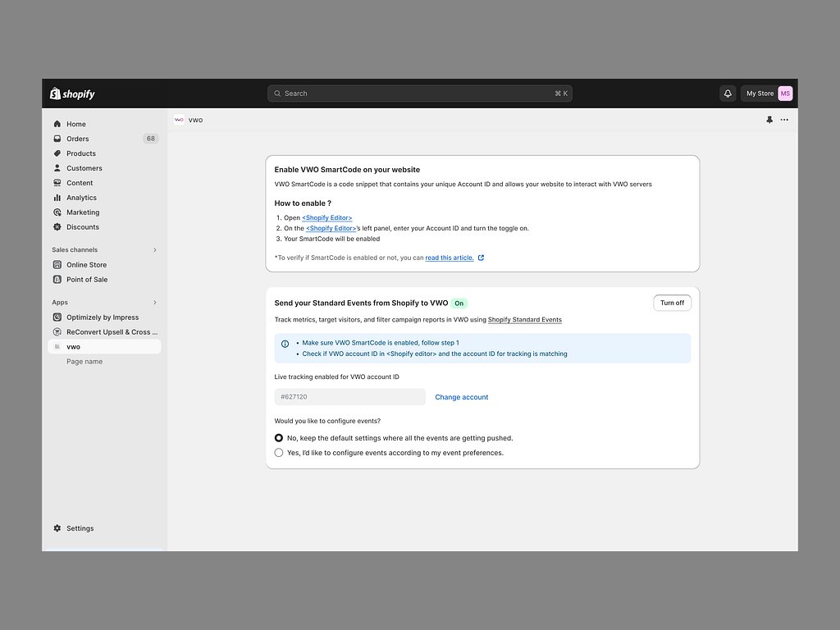Expand the Sales channels chevron
The height and width of the screenshot is (630, 840).
click(155, 249)
